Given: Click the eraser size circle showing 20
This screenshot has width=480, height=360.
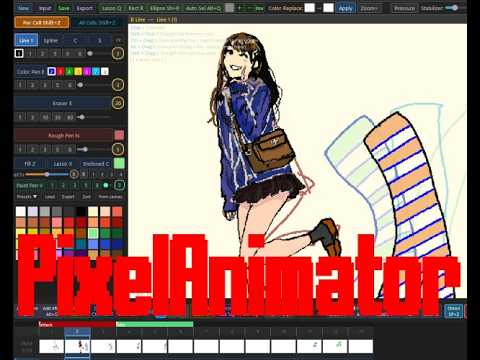Looking at the screenshot, I should coord(118,103).
